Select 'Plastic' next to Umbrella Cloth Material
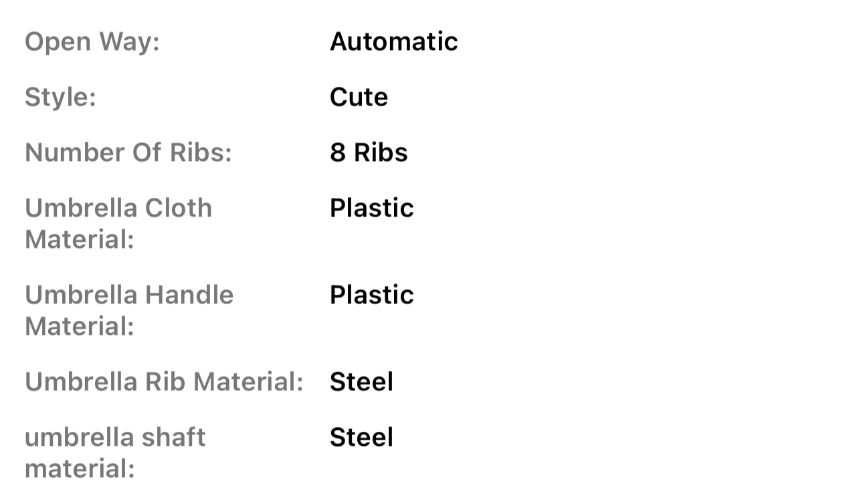 (371, 209)
